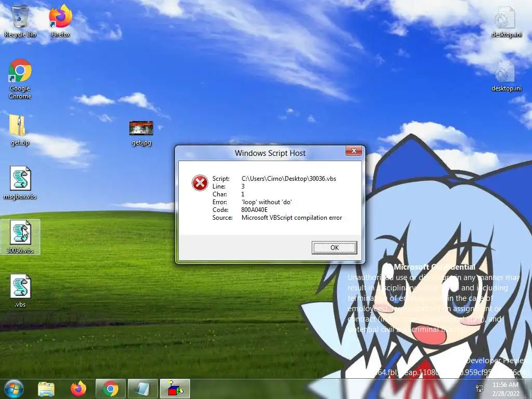This screenshot has height=399, width=532.
Task: Select the Firefox desktop shortcut
Action: coord(60,21)
